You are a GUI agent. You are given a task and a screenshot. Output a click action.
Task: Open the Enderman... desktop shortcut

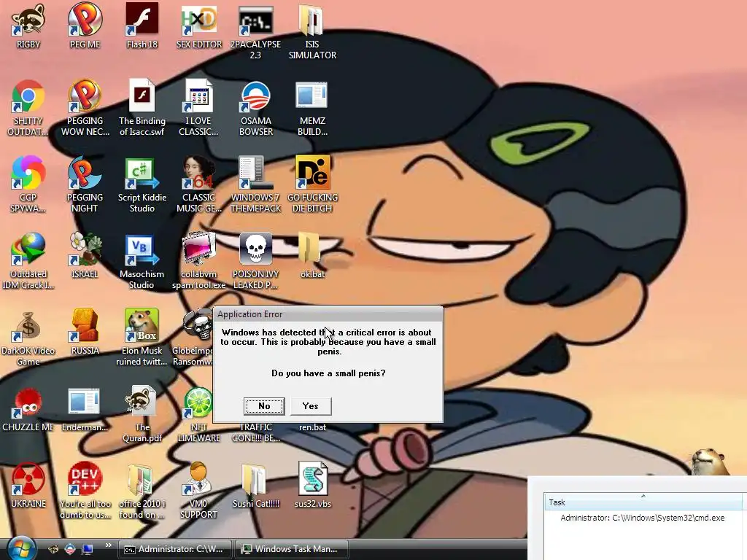click(85, 410)
